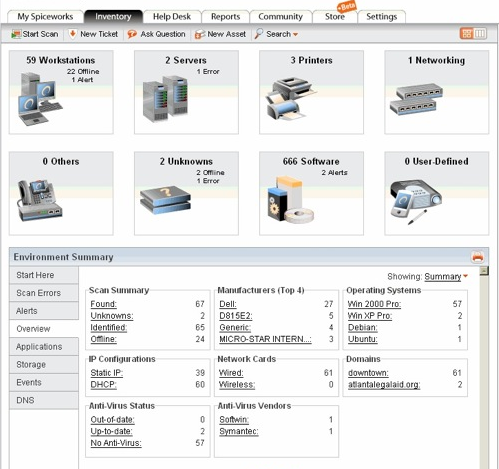The height and width of the screenshot is (469, 499).
Task: Select the Overview sidebar item
Action: click(x=44, y=329)
